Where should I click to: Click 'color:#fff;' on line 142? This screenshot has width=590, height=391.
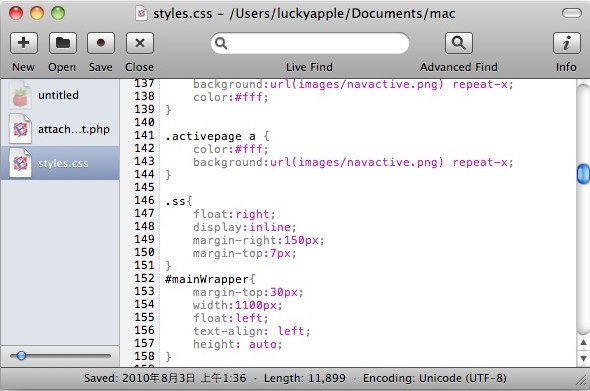(231, 149)
